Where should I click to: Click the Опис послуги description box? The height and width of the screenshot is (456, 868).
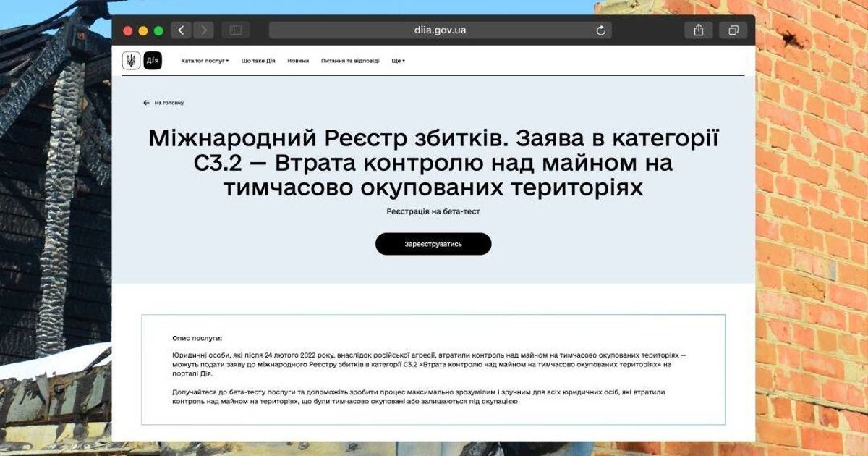tap(433, 369)
